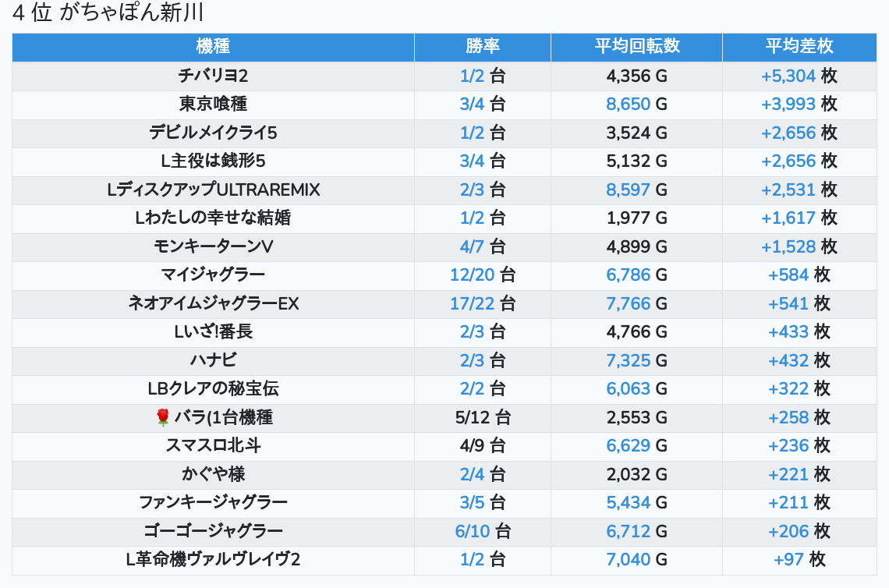This screenshot has width=889, height=588.
Task: Click the +221 link for かぐや様
Action: 788,474
